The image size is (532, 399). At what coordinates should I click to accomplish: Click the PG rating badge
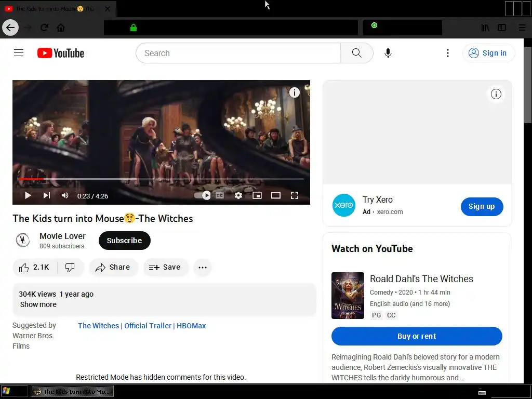(x=376, y=315)
